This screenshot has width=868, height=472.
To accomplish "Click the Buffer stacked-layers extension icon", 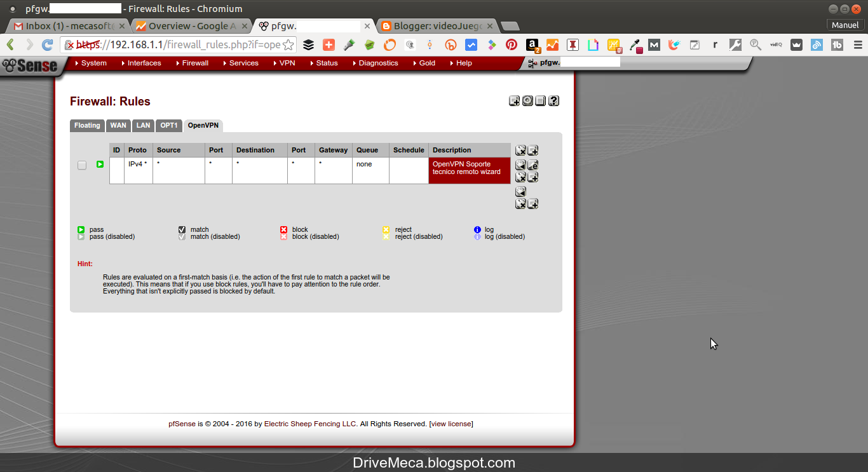I will (308, 44).
